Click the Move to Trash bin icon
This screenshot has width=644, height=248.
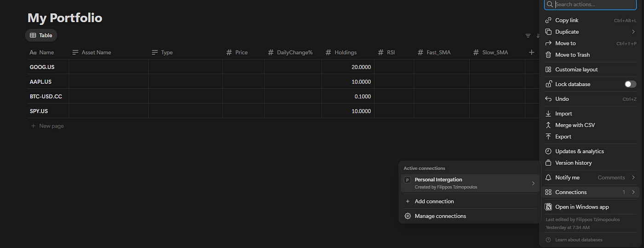point(548,55)
